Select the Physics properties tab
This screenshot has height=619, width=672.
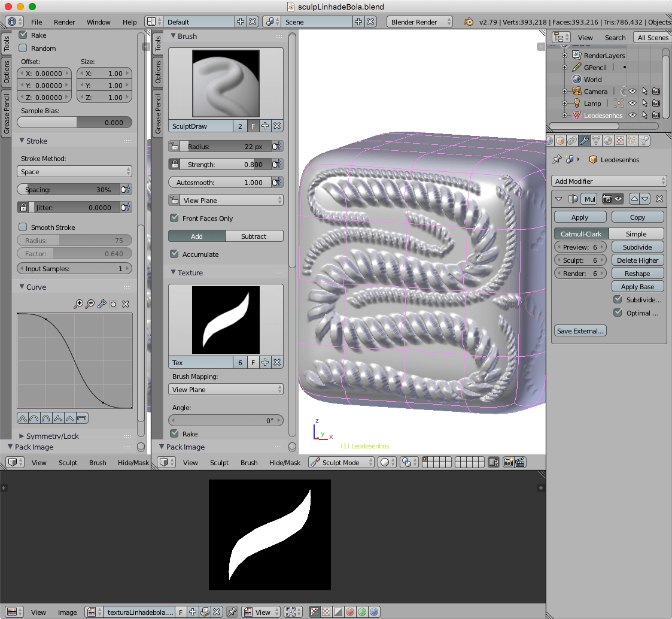click(644, 140)
